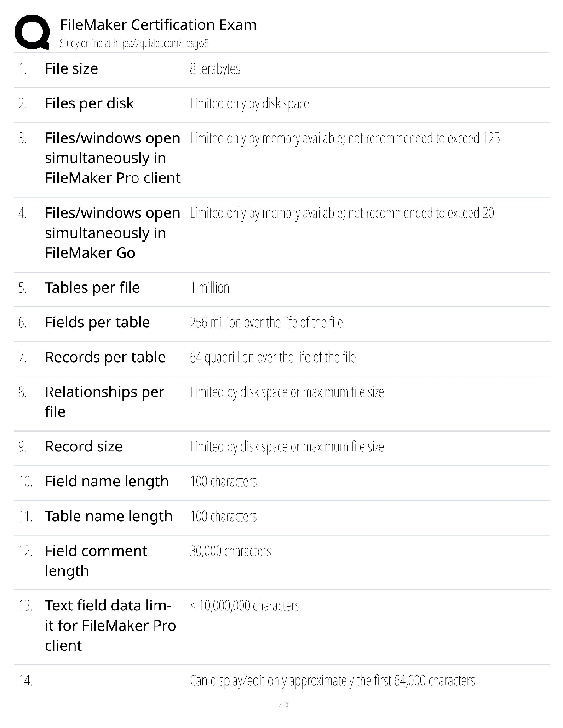
Task: Click the 'Tables per file' term
Action: 92,288
